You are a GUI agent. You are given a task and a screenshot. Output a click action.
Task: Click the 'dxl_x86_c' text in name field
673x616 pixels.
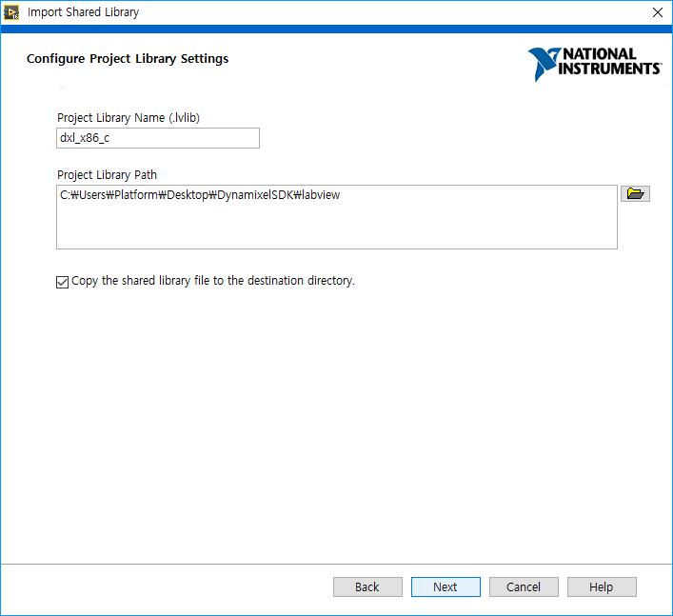85,138
